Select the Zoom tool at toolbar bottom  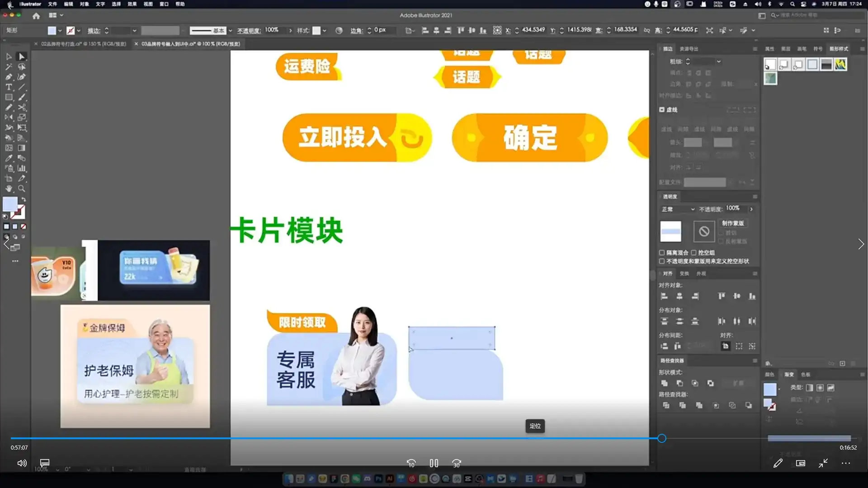coord(22,189)
